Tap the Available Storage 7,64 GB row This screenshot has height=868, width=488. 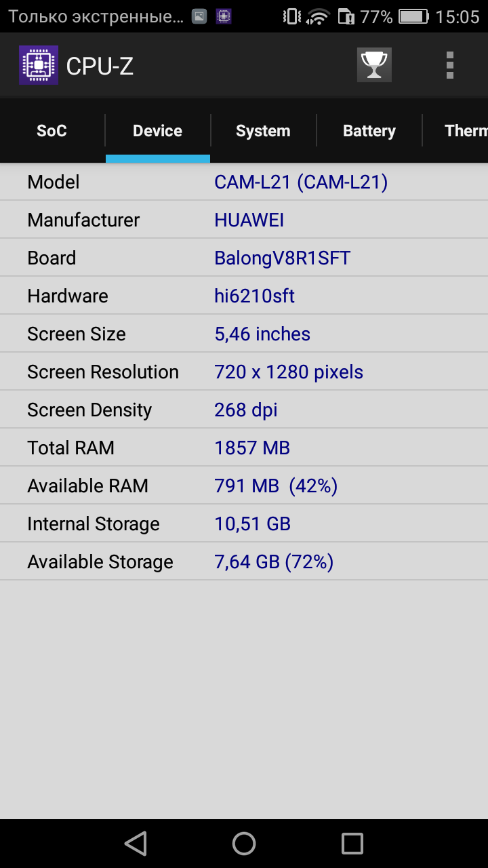pyautogui.click(x=244, y=561)
